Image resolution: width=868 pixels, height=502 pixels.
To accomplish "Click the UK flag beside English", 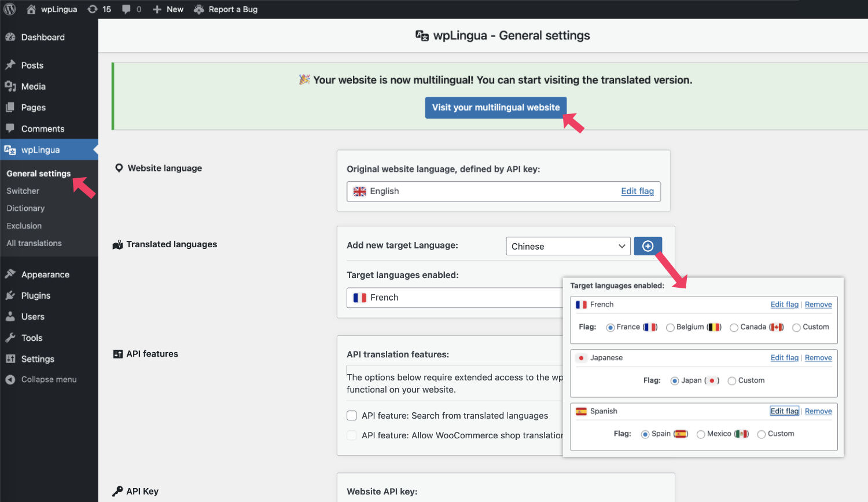I will tap(359, 192).
